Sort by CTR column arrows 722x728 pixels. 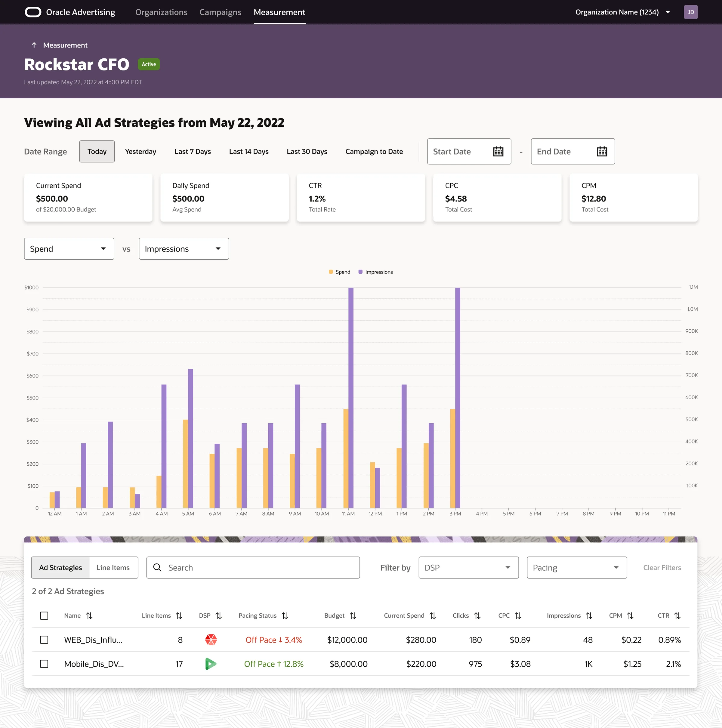click(x=677, y=615)
